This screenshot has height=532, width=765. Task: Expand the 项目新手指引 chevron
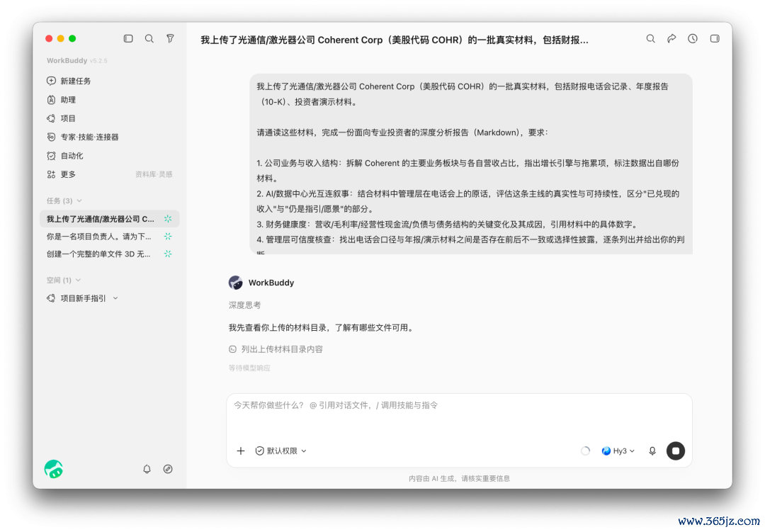115,298
